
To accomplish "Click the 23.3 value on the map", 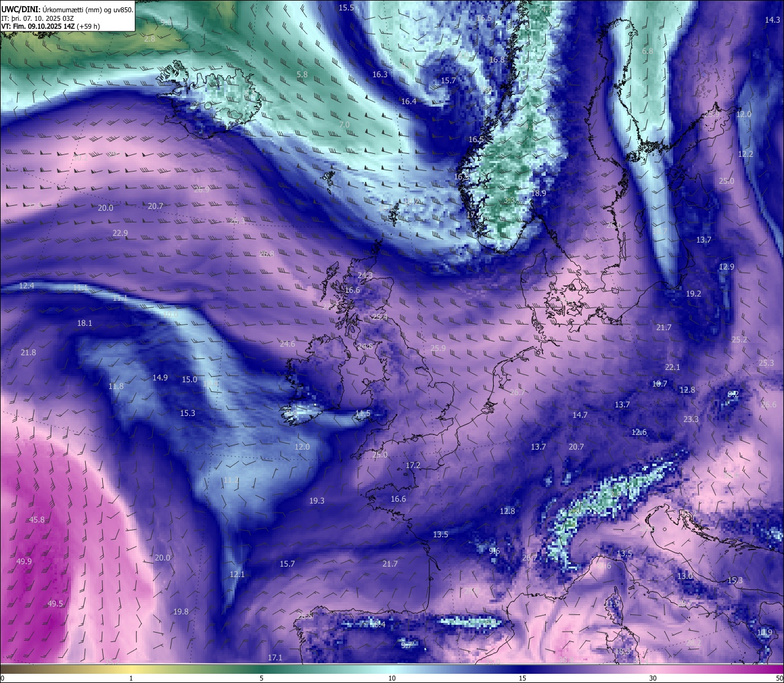I will pyautogui.click(x=691, y=419).
